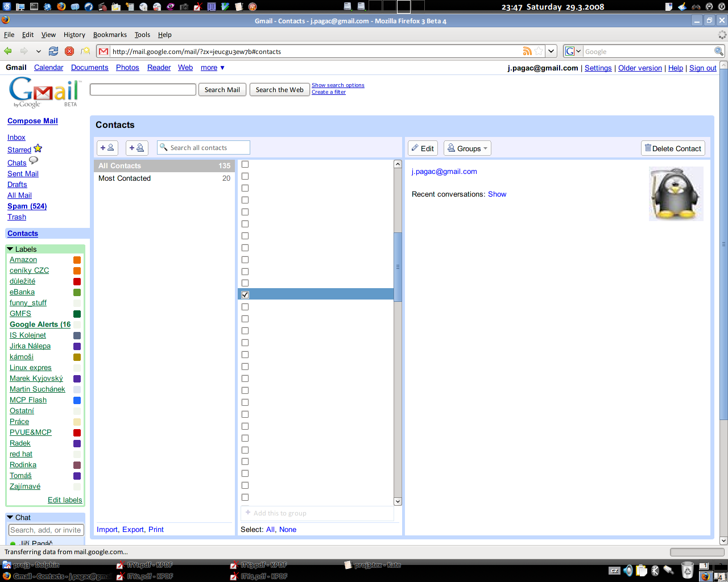728x582 pixels.
Task: Open the Tools menu
Action: click(142, 35)
